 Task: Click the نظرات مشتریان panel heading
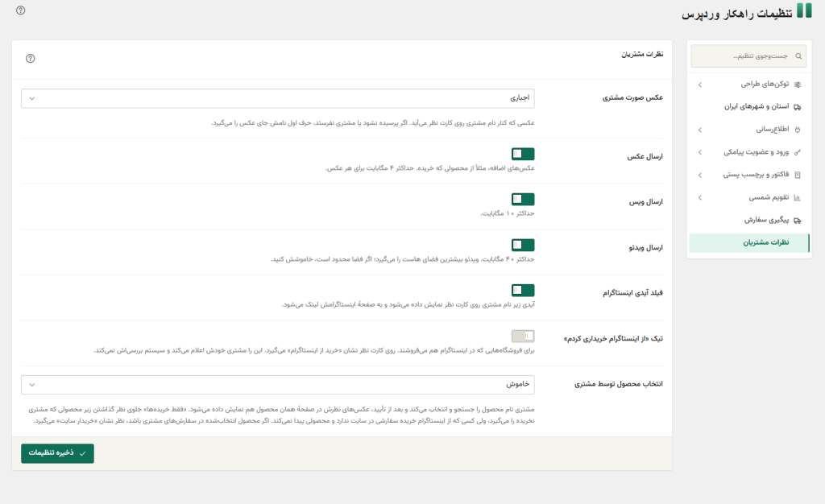click(642, 54)
